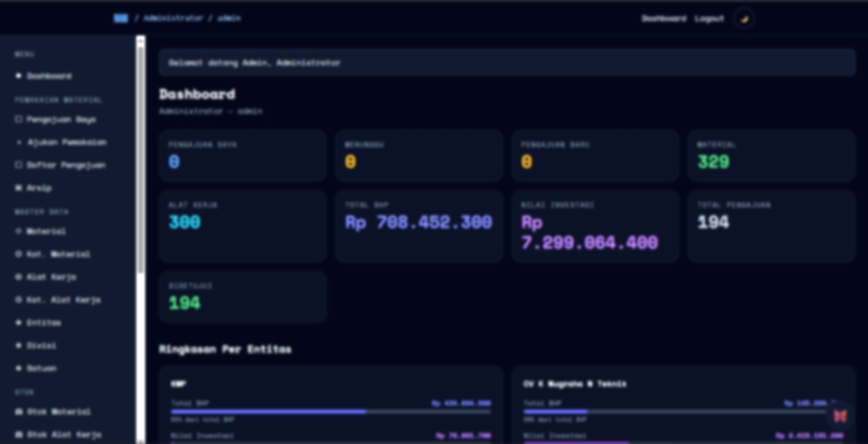This screenshot has height=444, width=868.
Task: Click the Stok Alat Kerja icon
Action: pos(18,434)
